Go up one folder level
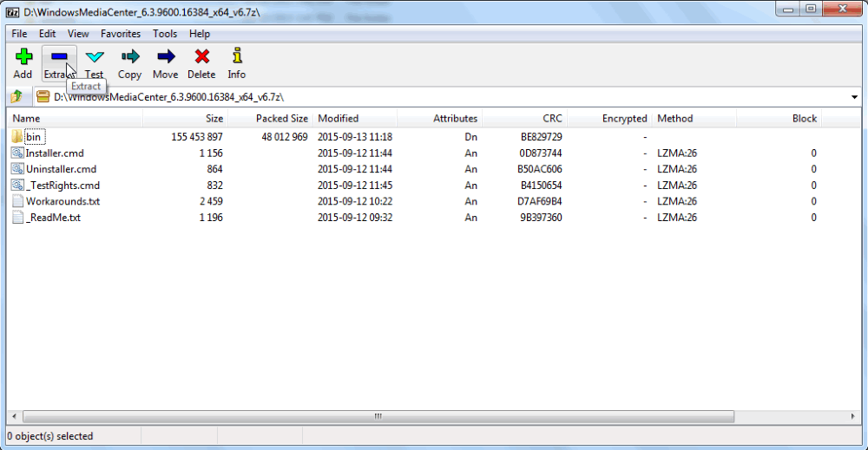868x450 pixels. pyautogui.click(x=16, y=97)
